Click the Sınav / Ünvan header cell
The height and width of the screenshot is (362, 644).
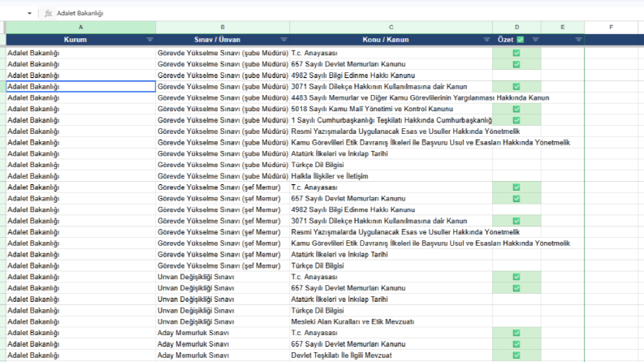(x=223, y=40)
